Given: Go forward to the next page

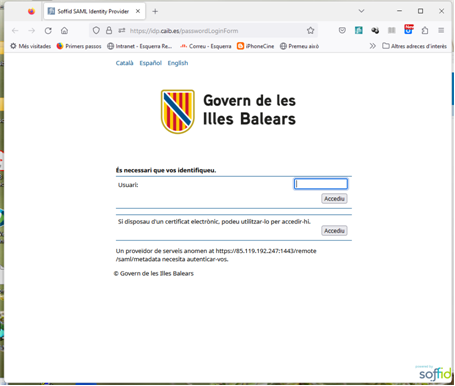Looking at the screenshot, I should click(32, 31).
